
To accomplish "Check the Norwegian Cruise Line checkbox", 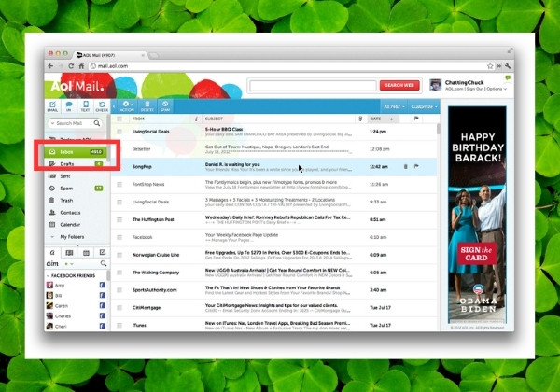I will click(119, 255).
